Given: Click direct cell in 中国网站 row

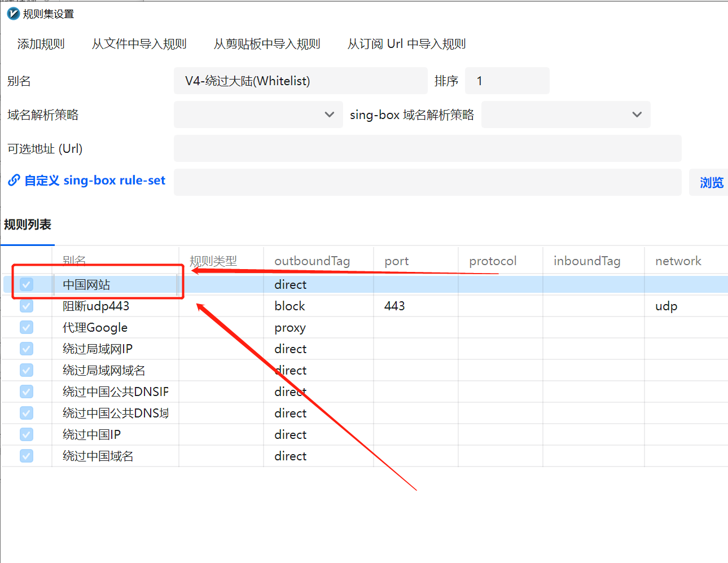Looking at the screenshot, I should coord(290,285).
